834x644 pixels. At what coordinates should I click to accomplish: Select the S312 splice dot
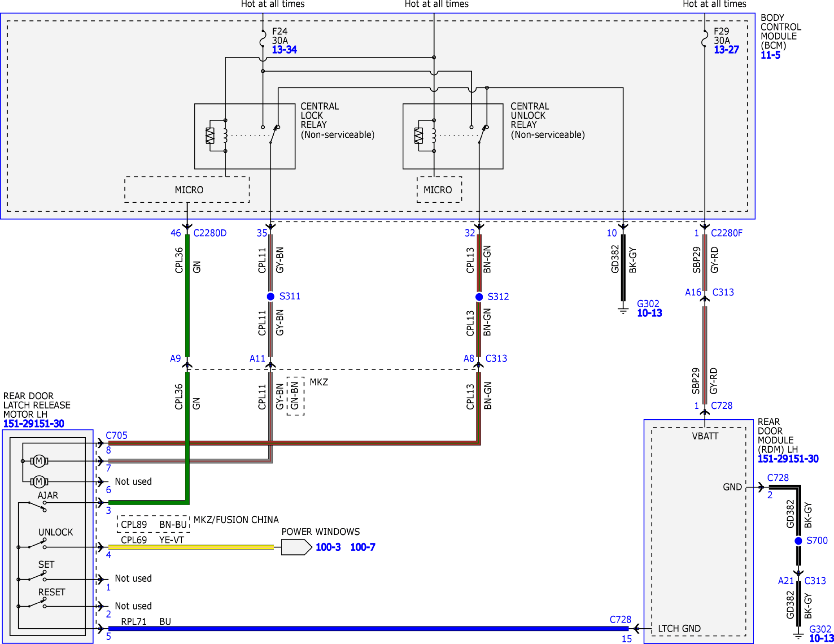click(x=479, y=297)
